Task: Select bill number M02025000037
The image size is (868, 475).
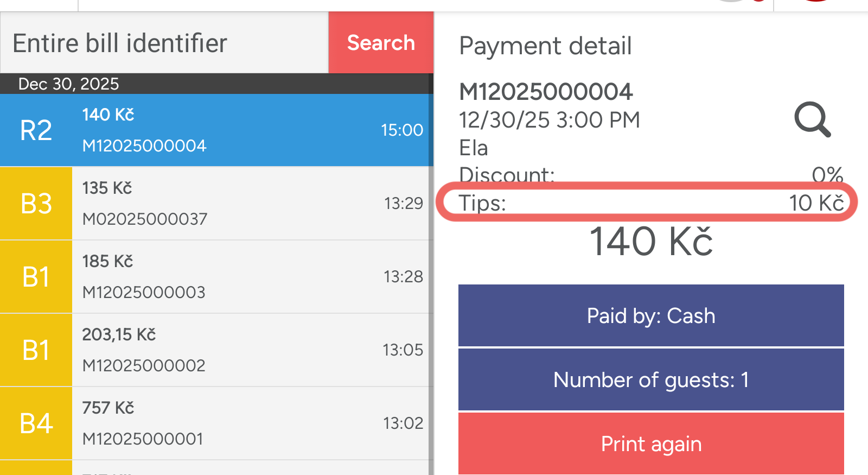Action: coord(145,219)
